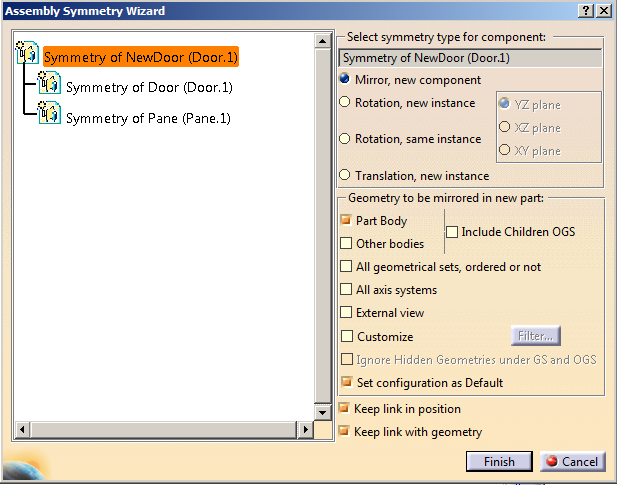Click the Pane symmetry component icon
Viewport: 617px width, 485px height.
coord(49,116)
